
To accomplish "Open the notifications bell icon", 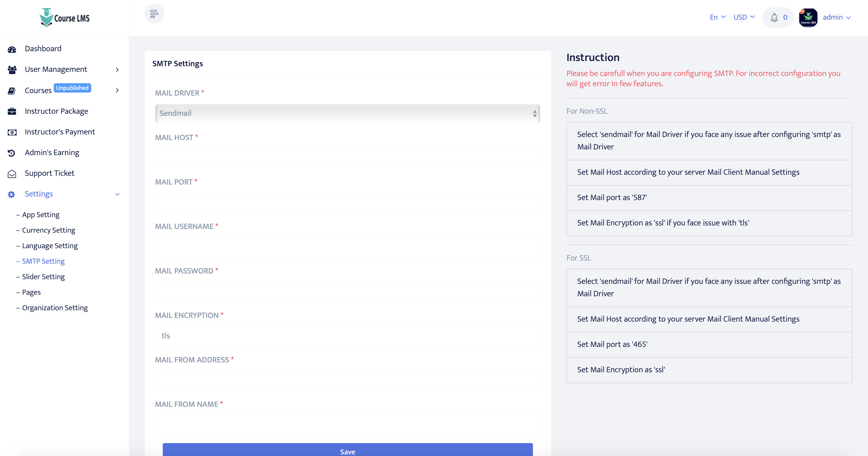I will coord(774,18).
